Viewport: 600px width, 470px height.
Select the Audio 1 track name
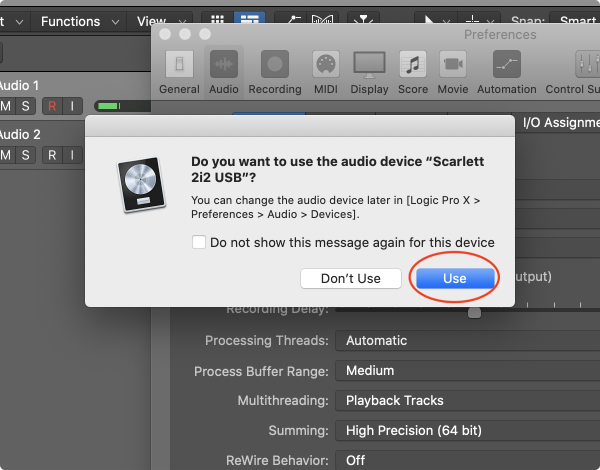pyautogui.click(x=19, y=85)
